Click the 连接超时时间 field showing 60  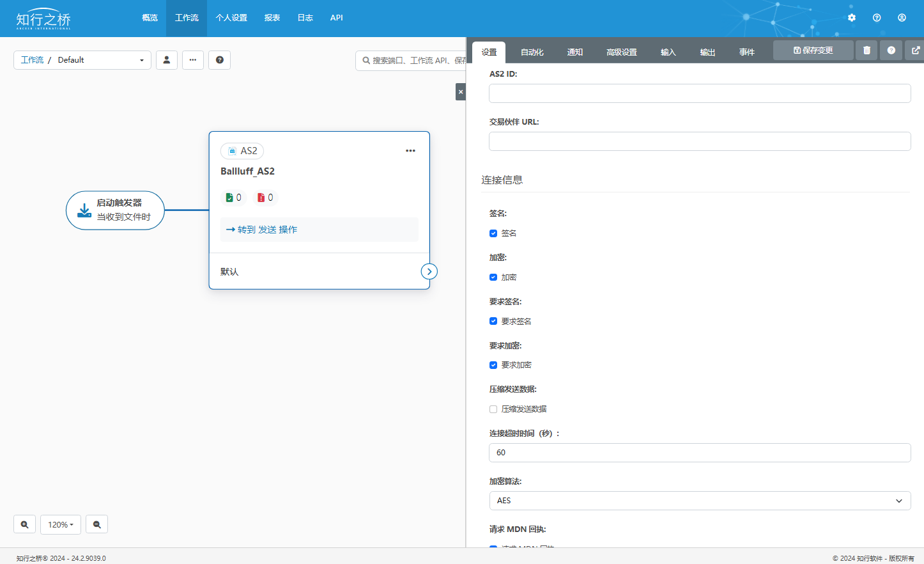point(700,453)
